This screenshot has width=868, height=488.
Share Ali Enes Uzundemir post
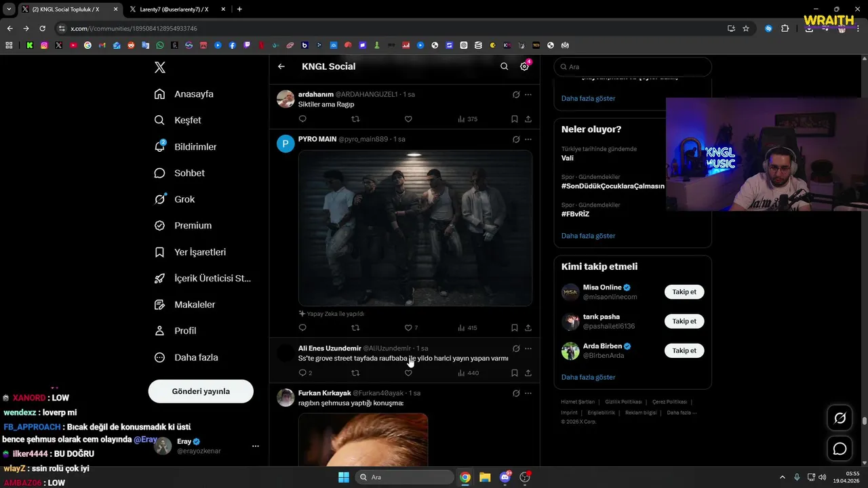click(528, 373)
